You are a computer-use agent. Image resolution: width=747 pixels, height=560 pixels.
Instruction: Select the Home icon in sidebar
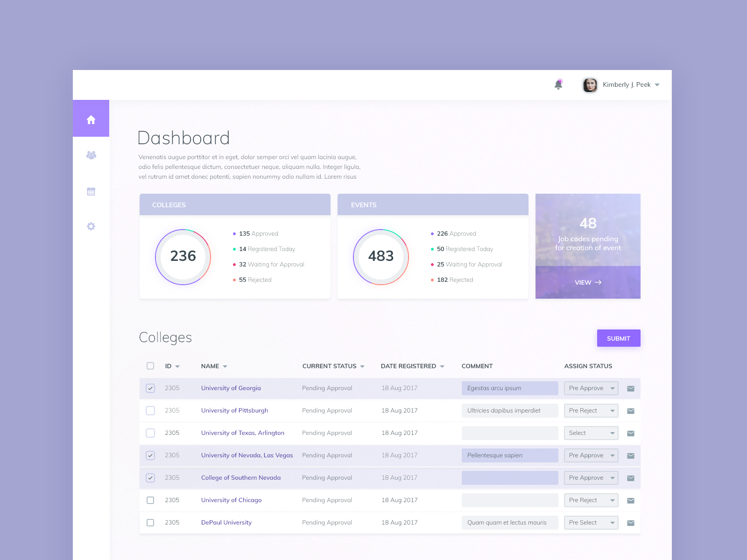pos(91,119)
